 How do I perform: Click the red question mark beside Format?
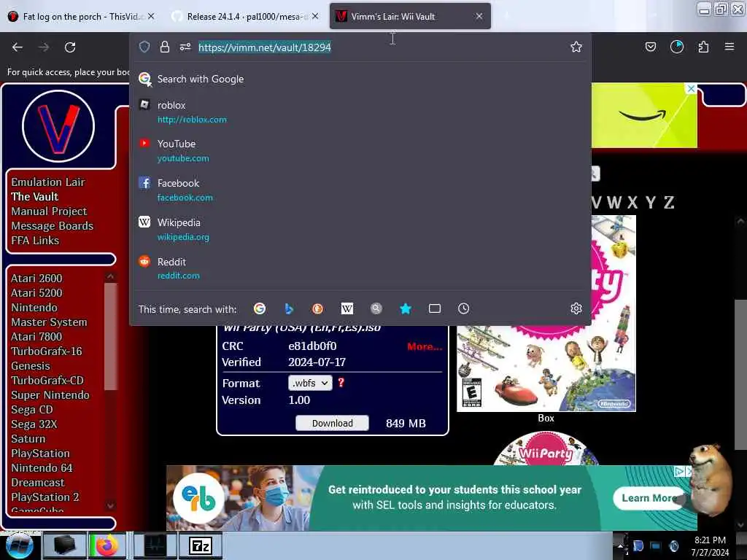[341, 382]
